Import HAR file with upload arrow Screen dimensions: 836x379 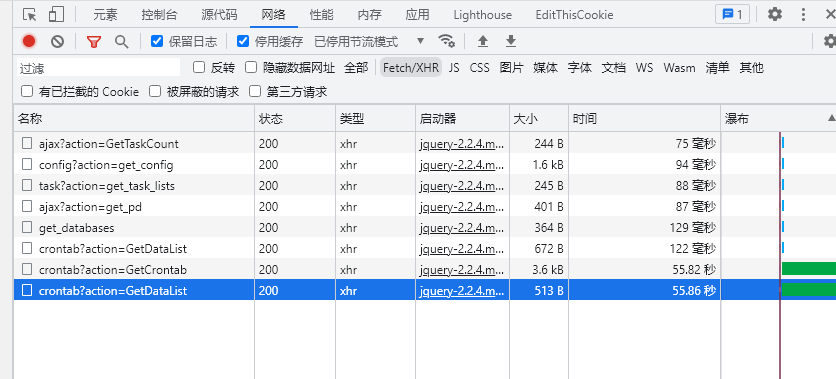tap(483, 41)
